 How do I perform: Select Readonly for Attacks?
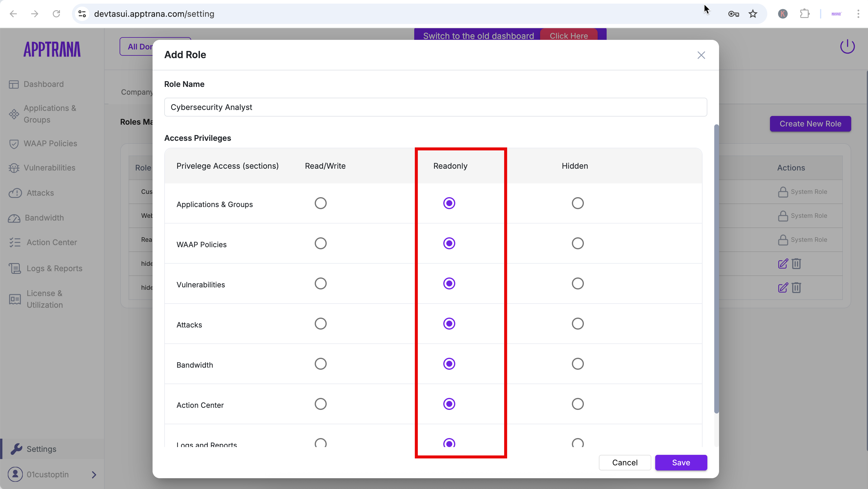[449, 324]
